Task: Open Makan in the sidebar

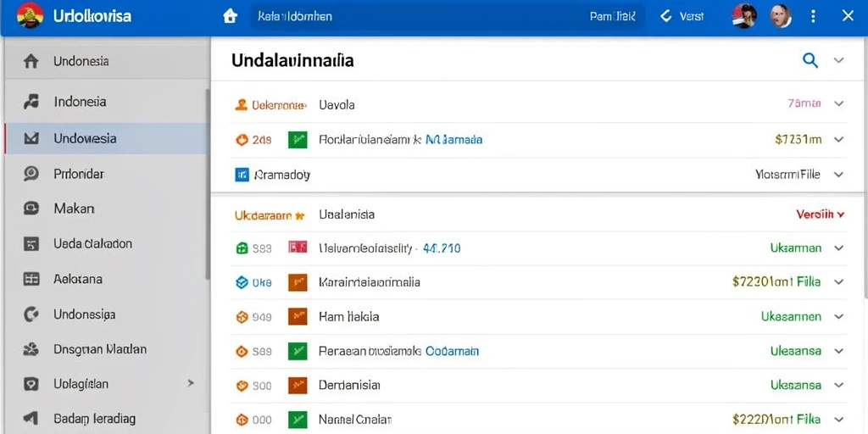Action: (75, 209)
